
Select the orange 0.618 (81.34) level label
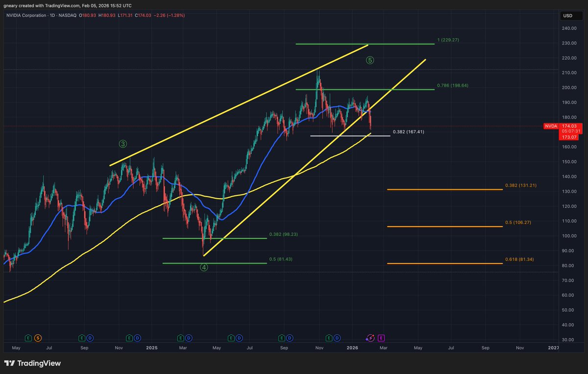[520, 259]
